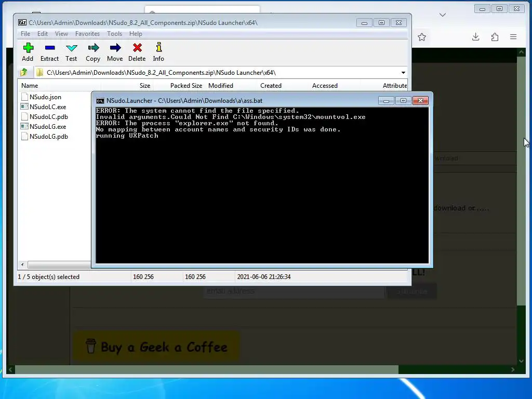This screenshot has height=399, width=532.
Task: Select the NSudoLG.exe file icon
Action: coord(24,126)
